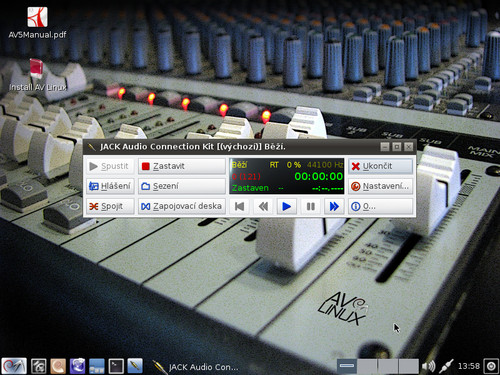Image resolution: width=500 pixels, height=375 pixels.
Task: Switch to the third workspace in the pager
Action: click(388, 366)
